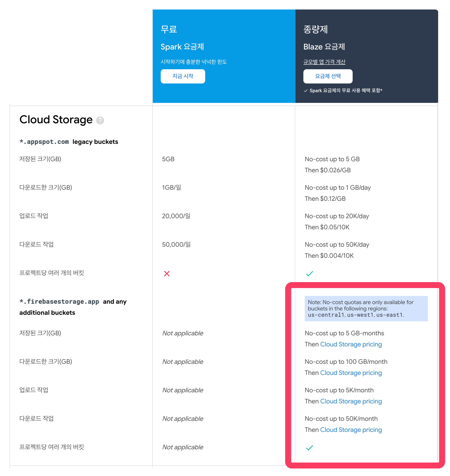Choose the Blaze plan with '요금제 선택'
The image size is (450, 476).
point(328,76)
